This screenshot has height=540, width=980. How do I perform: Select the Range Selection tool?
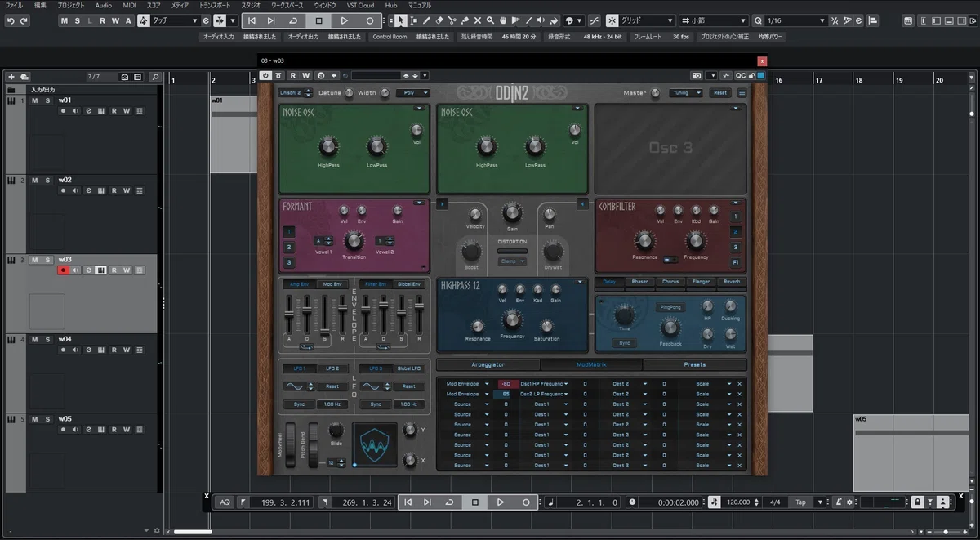(414, 20)
